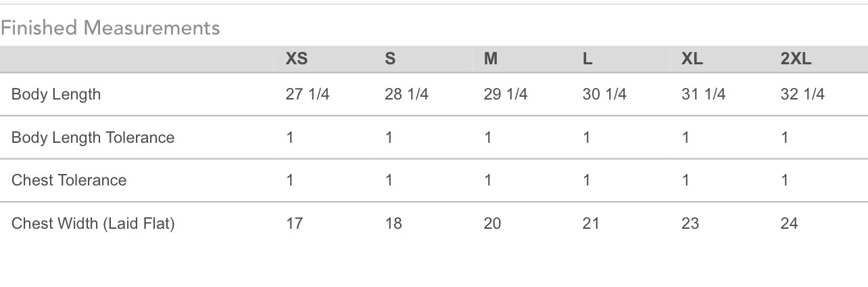Viewport: 868px width, 287px height.
Task: Click chest width value 21 for L
Action: 591,223
